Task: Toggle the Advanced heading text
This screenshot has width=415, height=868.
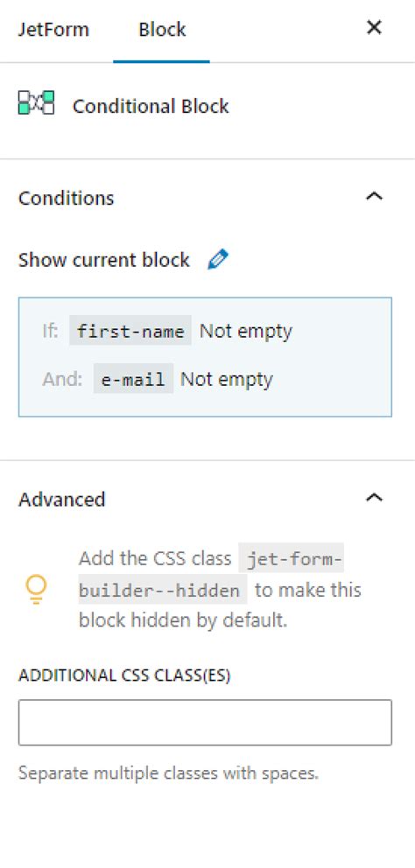Action: [61, 500]
